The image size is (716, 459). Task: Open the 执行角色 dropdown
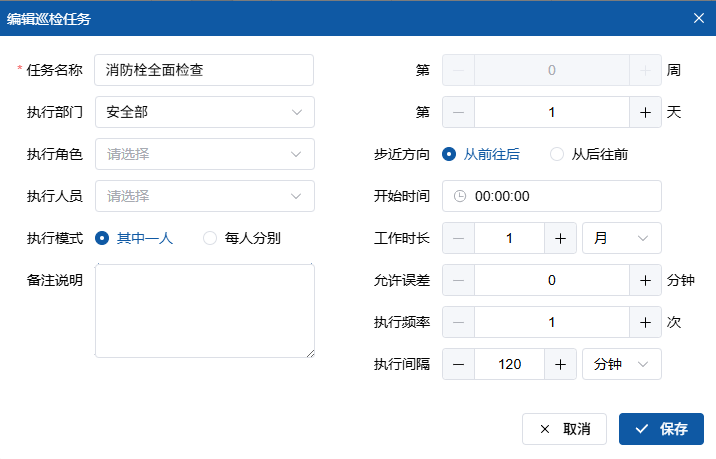point(204,154)
